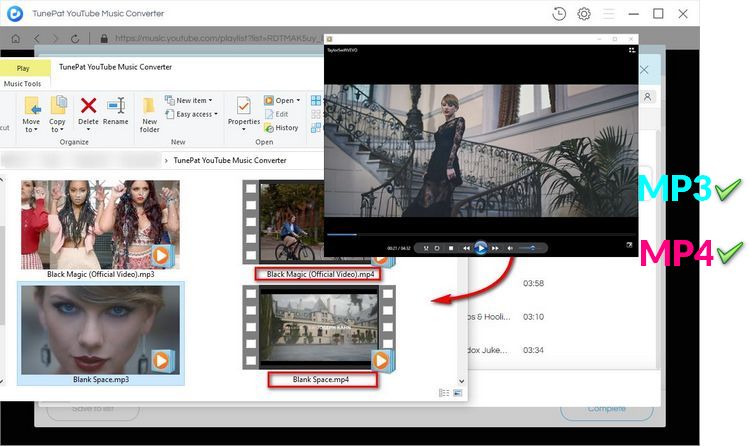This screenshot has width=750, height=446.
Task: Select Black Magic (Official Video).mp4 filename
Action: [x=320, y=274]
